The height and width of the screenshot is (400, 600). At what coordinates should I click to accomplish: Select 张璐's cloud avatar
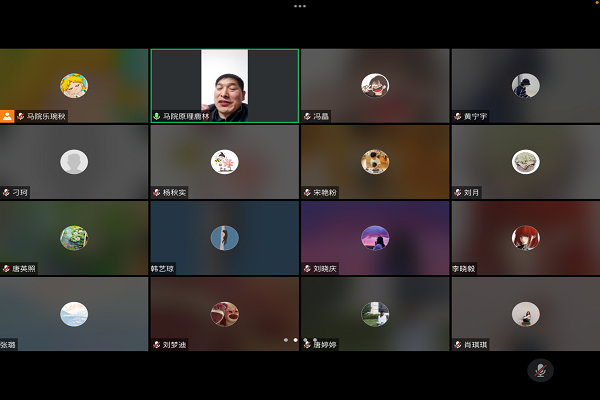click(x=74, y=313)
